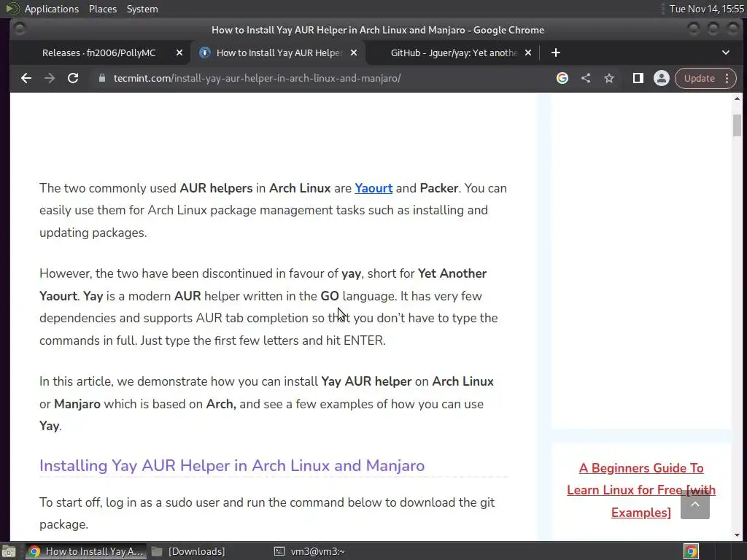Click the clock Tue Nov 14, 15:55
Image resolution: width=747 pixels, height=560 pixels.
[x=706, y=9]
